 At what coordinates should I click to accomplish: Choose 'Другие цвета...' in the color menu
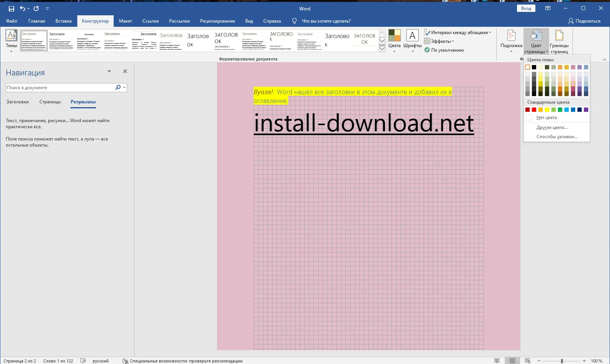(x=552, y=127)
